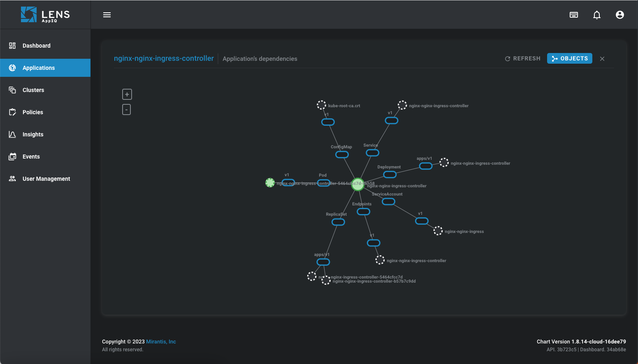The width and height of the screenshot is (638, 364).
Task: Close the application's dependencies panel
Action: pos(602,59)
